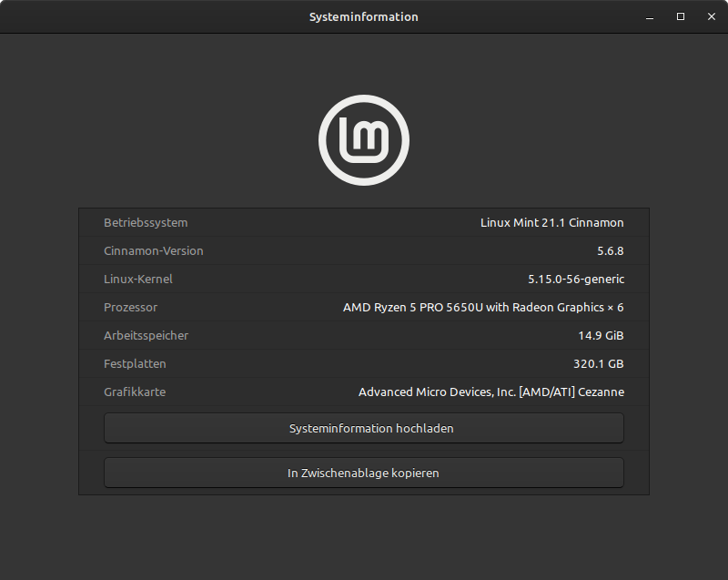
Task: Select the Advanced Micro Devices Cezanne value
Action: coord(491,392)
